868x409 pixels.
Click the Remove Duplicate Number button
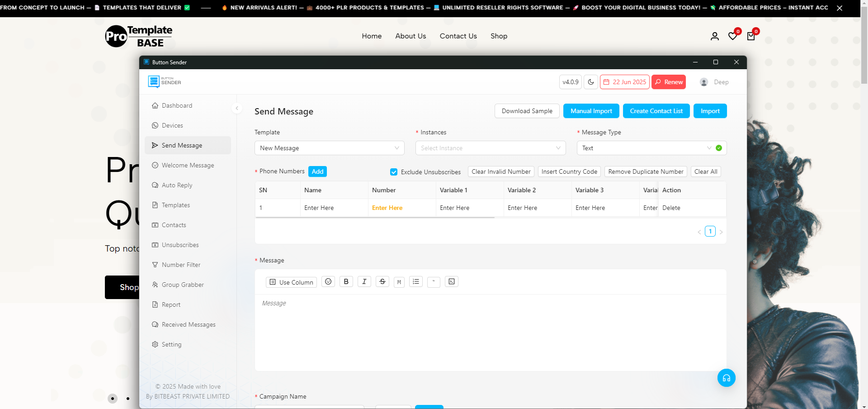(x=646, y=171)
